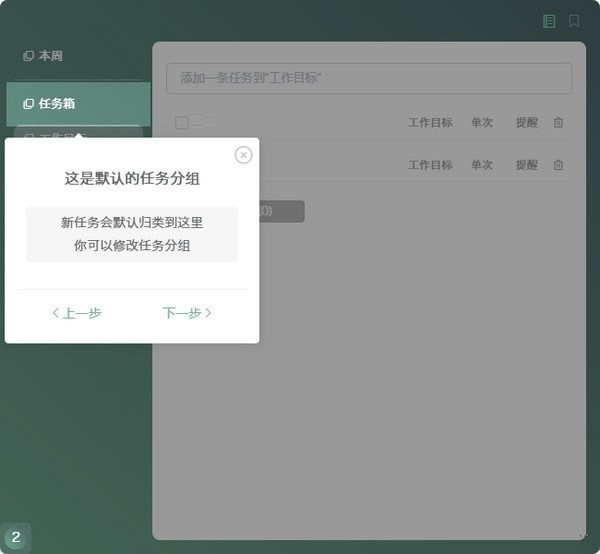The width and height of the screenshot is (600, 554).
Task: Set 提醒 reminder for the second task
Action: pyautogui.click(x=527, y=165)
